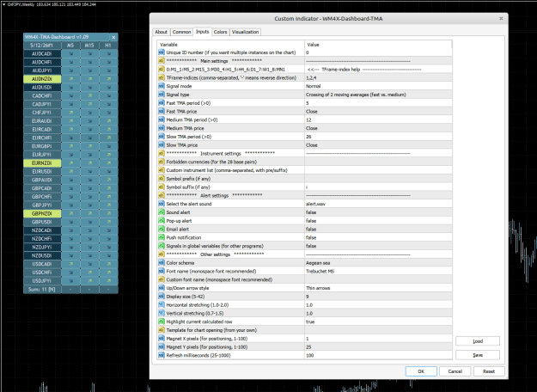Toggle Signals in global variables false value
The width and height of the screenshot is (537, 392).
click(x=378, y=246)
